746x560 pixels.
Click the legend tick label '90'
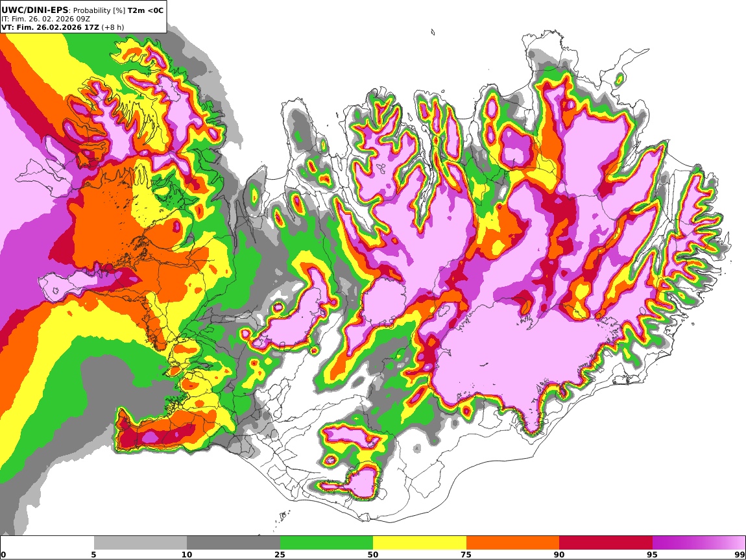click(x=559, y=554)
